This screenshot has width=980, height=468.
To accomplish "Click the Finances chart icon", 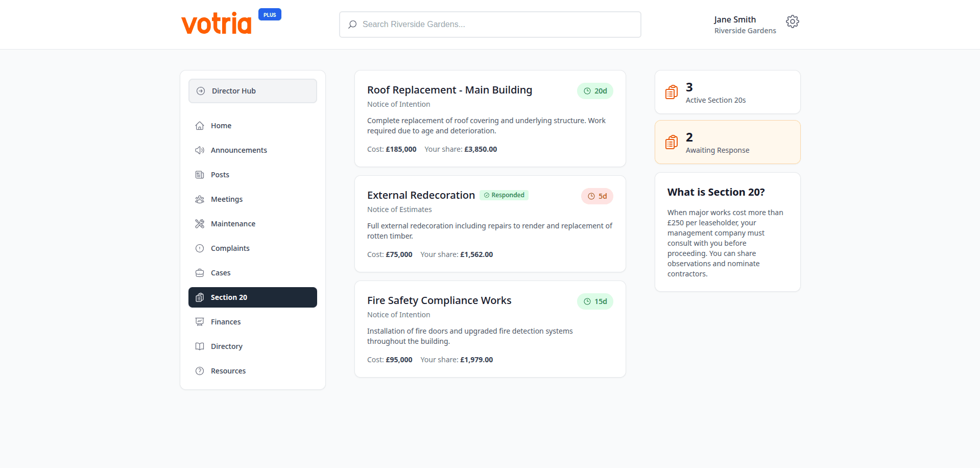I will (x=200, y=321).
